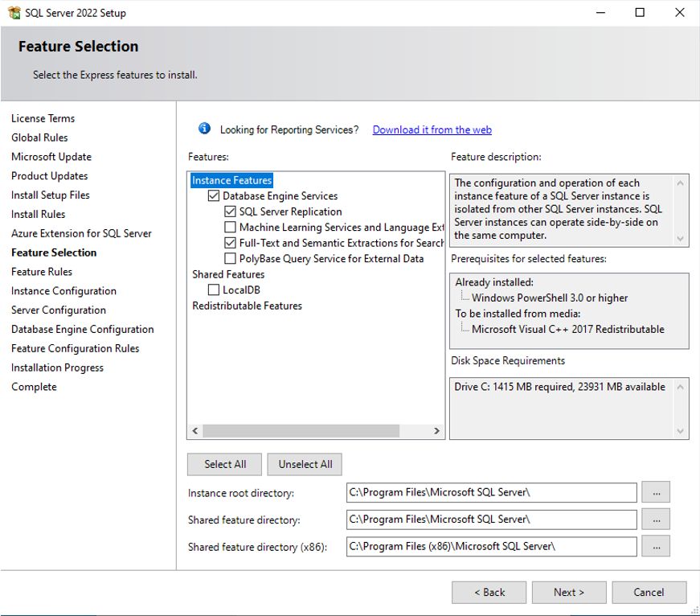The image size is (700, 616).
Task: Check the LocalDB feature
Action: [214, 290]
